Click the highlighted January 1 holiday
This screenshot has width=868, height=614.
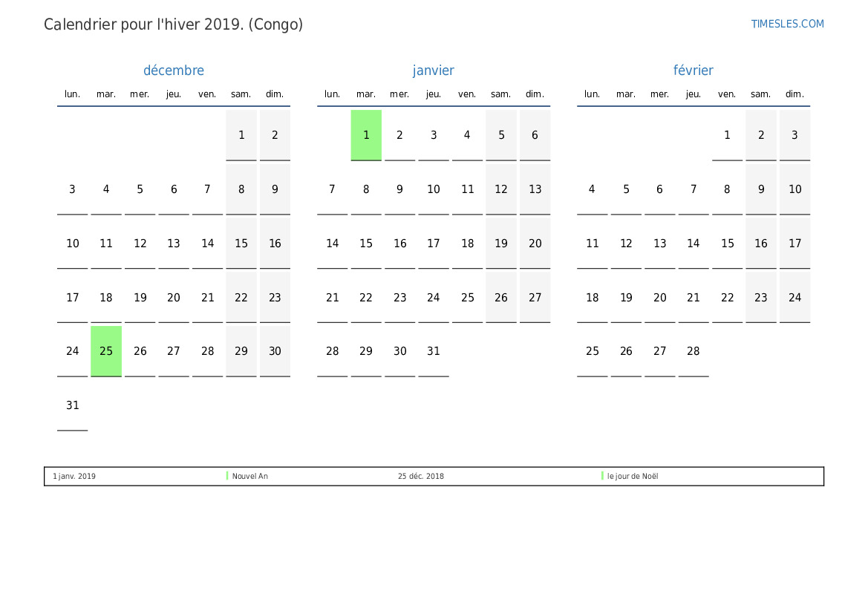point(366,135)
